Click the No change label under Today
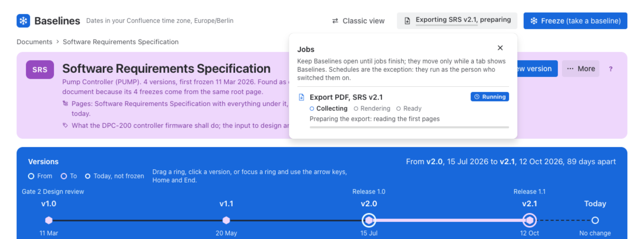Viewport: 644px width, 239px height. (595, 233)
